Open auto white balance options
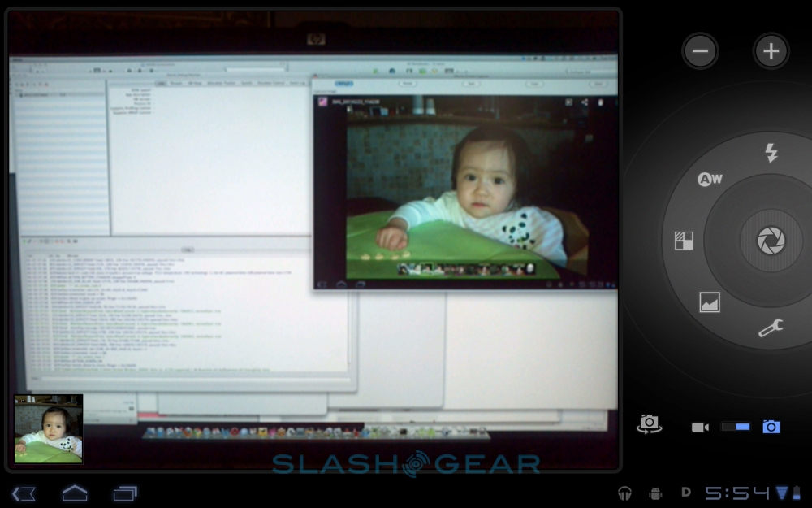 (x=710, y=179)
